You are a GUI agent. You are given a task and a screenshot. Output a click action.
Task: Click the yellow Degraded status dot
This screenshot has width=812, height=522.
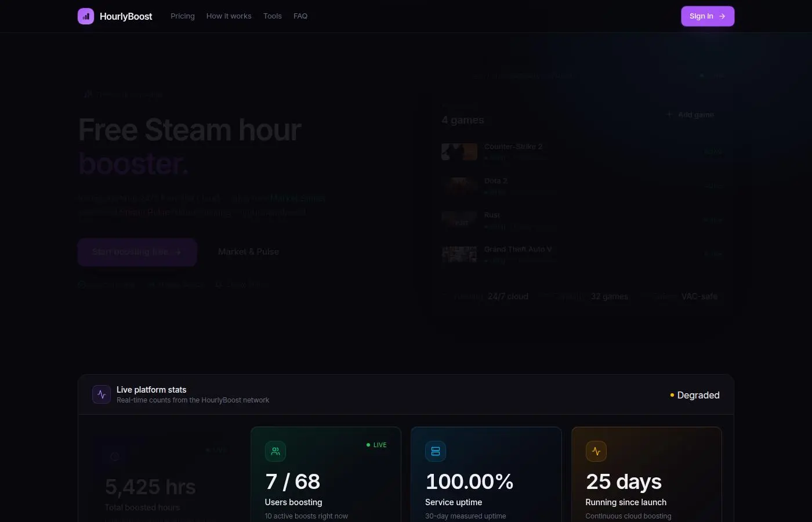[x=672, y=395]
